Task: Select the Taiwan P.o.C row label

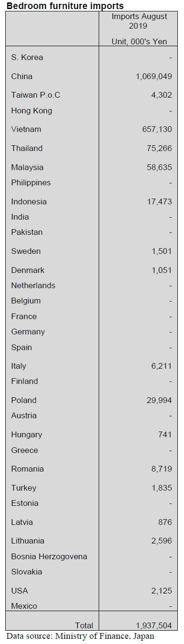Action: [36, 95]
